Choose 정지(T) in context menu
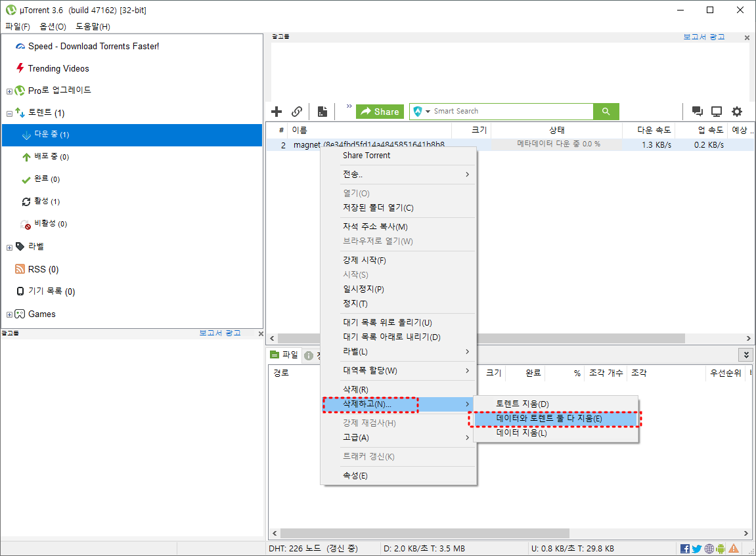Viewport: 756px width, 556px height. (399, 303)
